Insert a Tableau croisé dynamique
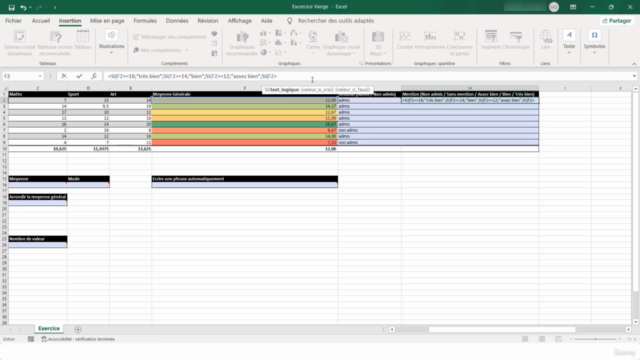The height and width of the screenshot is (360, 640). point(20,43)
